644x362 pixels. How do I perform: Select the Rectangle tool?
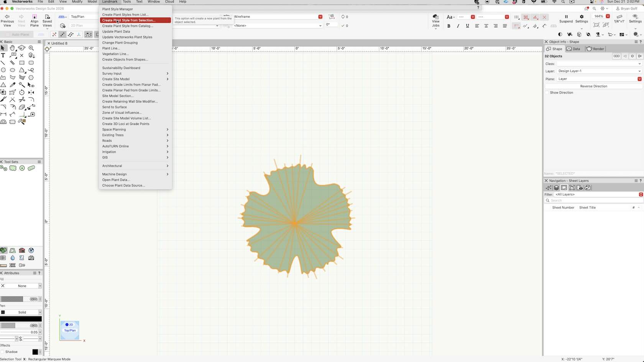22,62
